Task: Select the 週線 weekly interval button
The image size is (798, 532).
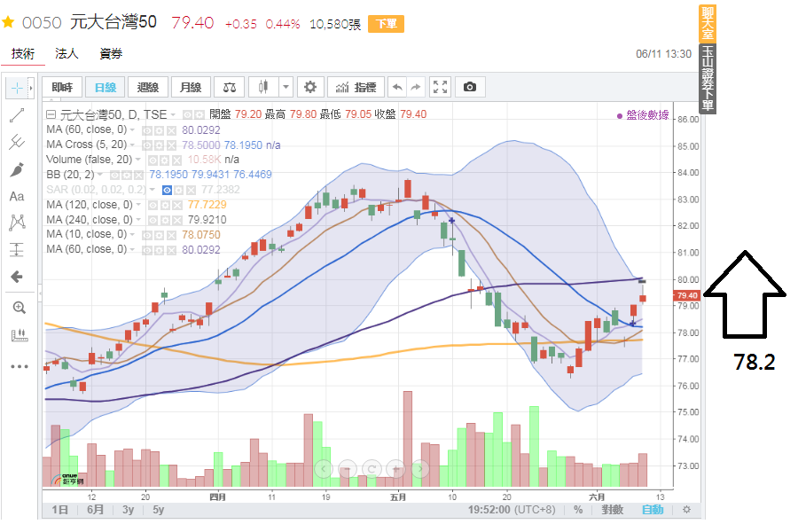Action: click(x=148, y=87)
